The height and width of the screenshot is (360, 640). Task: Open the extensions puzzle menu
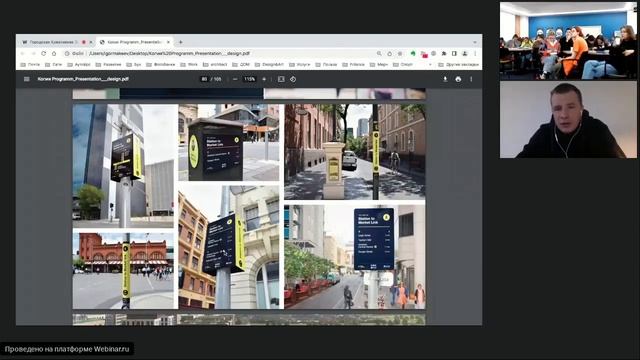444,53
